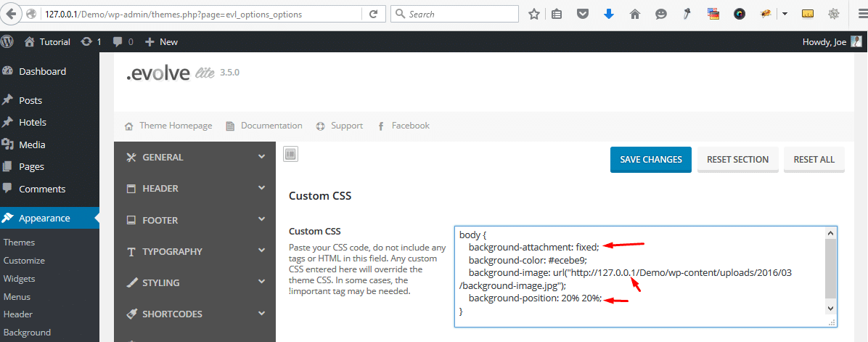
Task: Expand the GENERAL options section
Action: pos(195,157)
